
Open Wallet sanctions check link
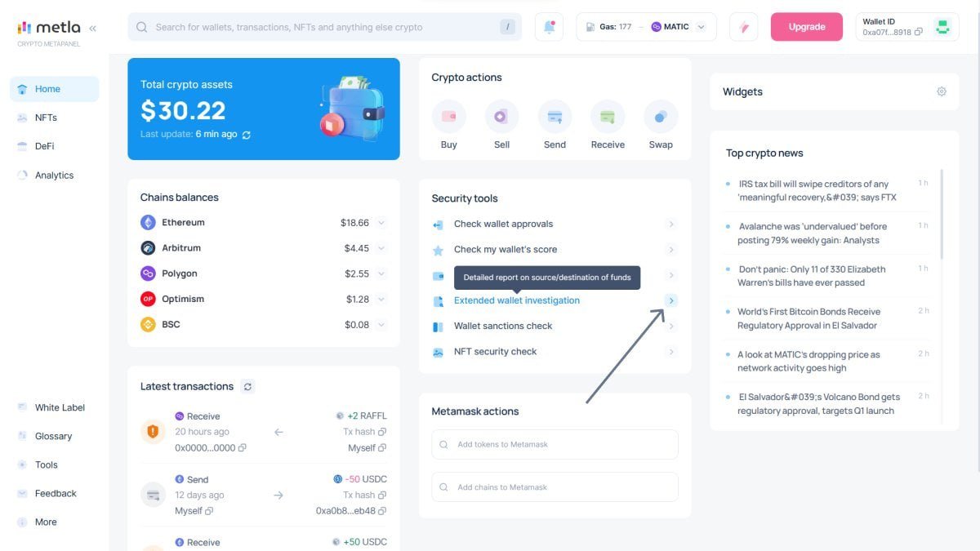pos(503,326)
